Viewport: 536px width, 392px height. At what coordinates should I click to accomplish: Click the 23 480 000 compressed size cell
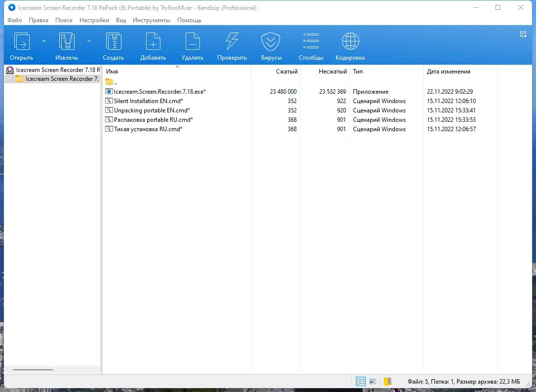pos(283,92)
